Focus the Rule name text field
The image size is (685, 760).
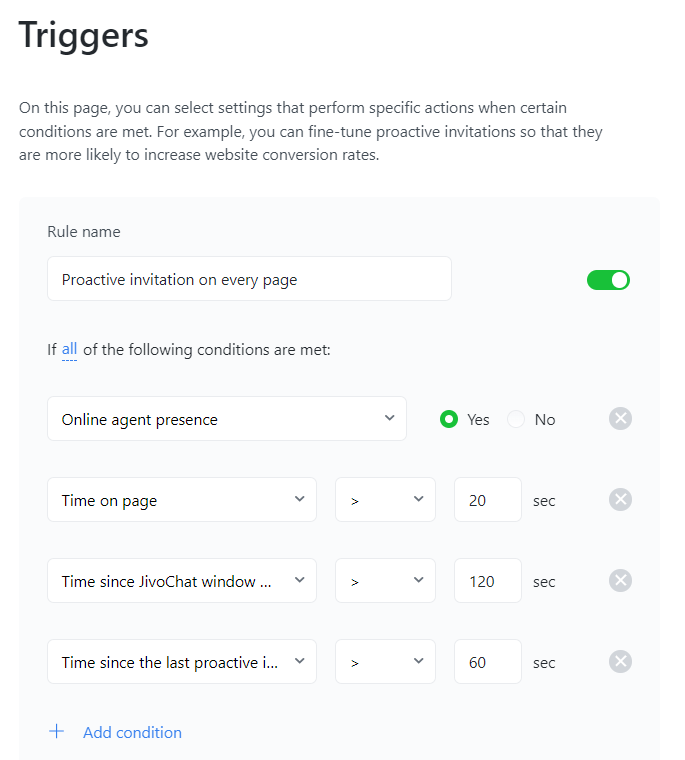tap(249, 279)
